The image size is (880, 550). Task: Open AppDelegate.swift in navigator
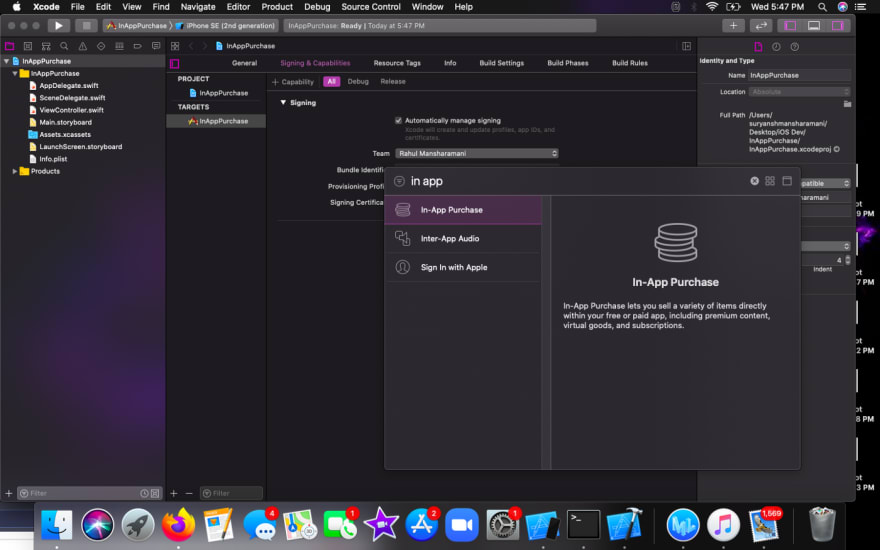click(68, 86)
